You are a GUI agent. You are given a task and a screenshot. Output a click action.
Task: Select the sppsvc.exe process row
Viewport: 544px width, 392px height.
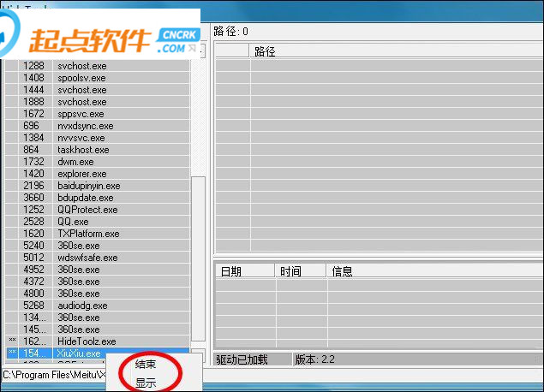coord(98,114)
